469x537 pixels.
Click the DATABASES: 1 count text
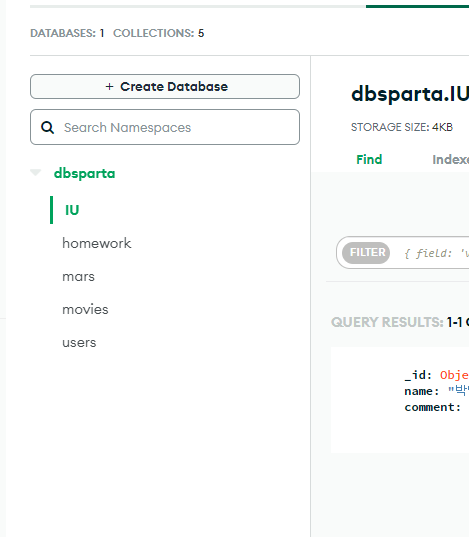point(67,33)
